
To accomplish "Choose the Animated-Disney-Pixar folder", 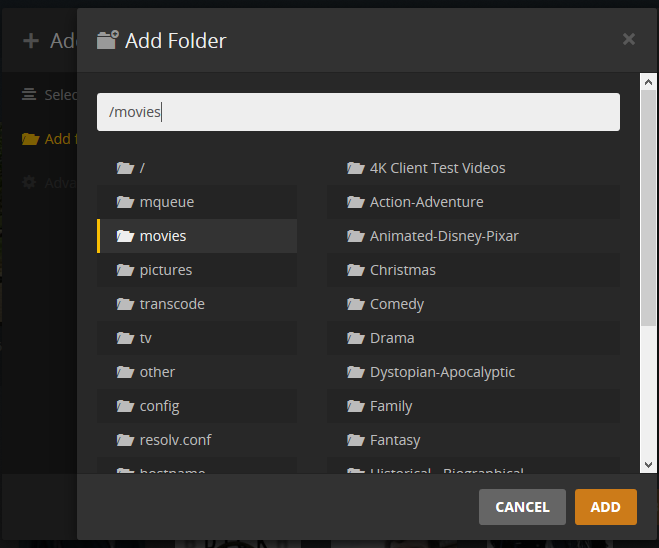I will pos(473,236).
